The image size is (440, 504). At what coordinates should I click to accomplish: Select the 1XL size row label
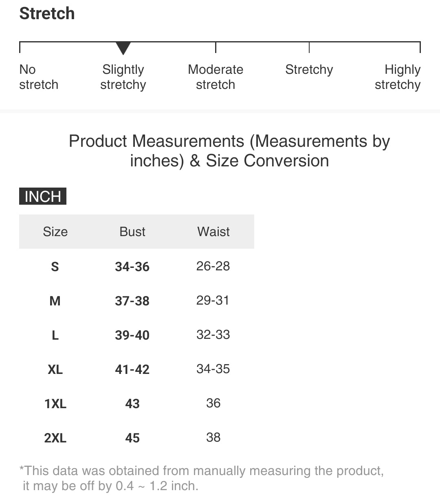coord(55,404)
